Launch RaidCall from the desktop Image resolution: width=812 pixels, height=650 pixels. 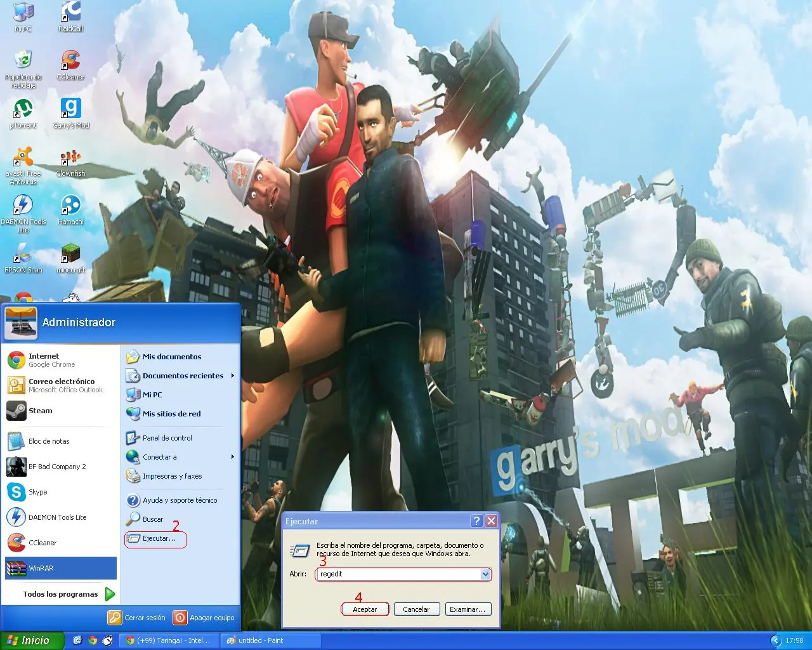(70, 17)
